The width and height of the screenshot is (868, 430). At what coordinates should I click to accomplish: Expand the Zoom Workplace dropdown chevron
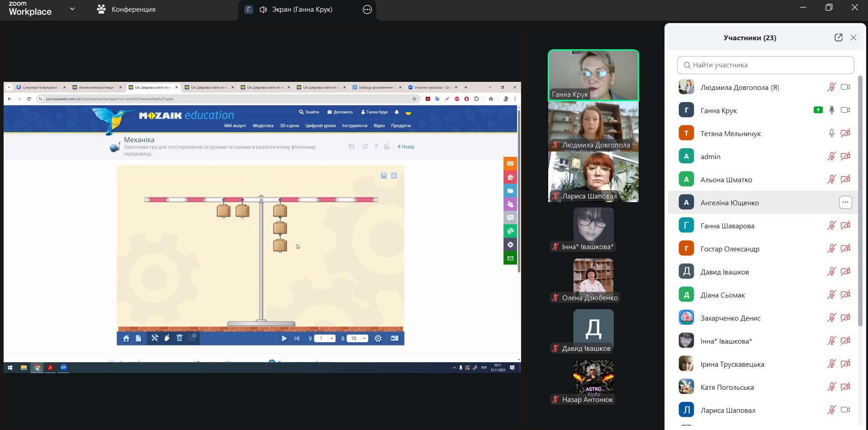pos(72,9)
